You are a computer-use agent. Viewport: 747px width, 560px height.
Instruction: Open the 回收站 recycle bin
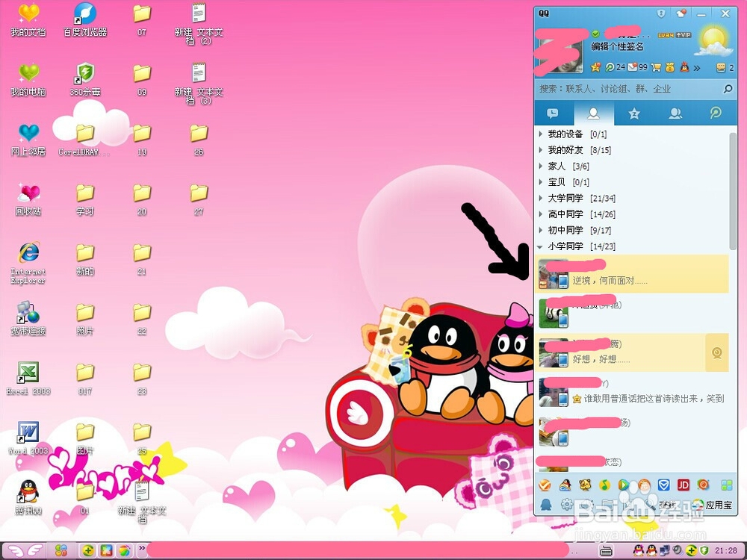(28, 199)
